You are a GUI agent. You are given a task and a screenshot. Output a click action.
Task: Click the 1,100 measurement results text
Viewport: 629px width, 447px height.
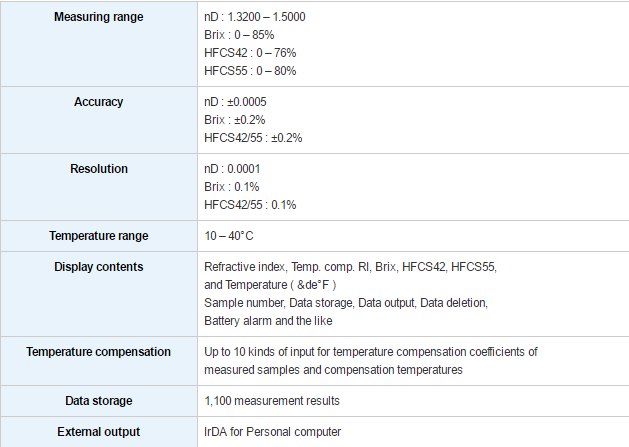[x=272, y=401]
